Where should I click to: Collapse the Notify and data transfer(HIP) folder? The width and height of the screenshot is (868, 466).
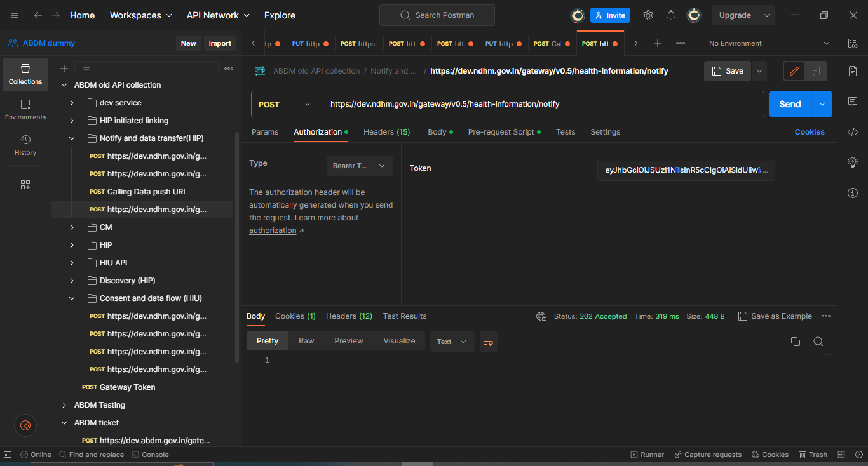tap(72, 138)
